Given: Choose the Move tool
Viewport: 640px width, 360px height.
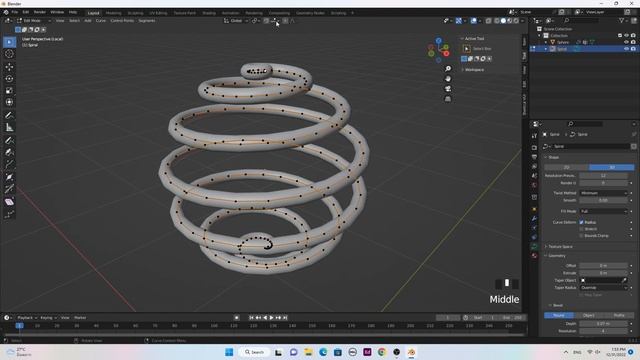Looking at the screenshot, I should click(x=9, y=67).
